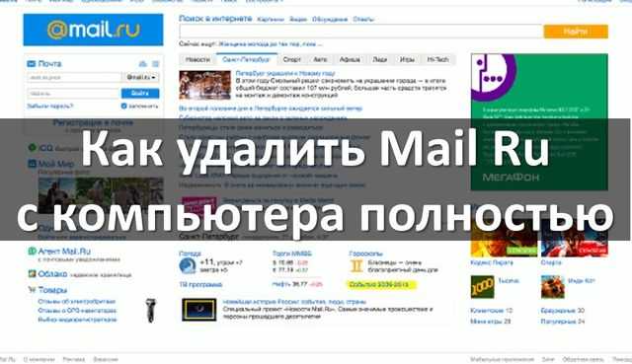Open Отзывы об электробритвах link

pos(77,302)
